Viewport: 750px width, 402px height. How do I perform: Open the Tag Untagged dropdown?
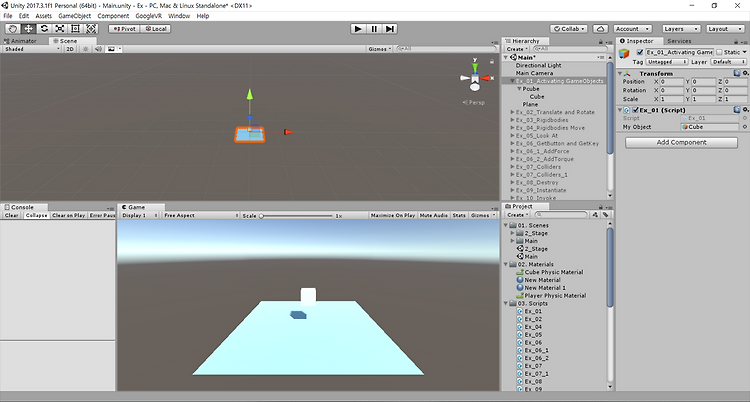coord(667,62)
